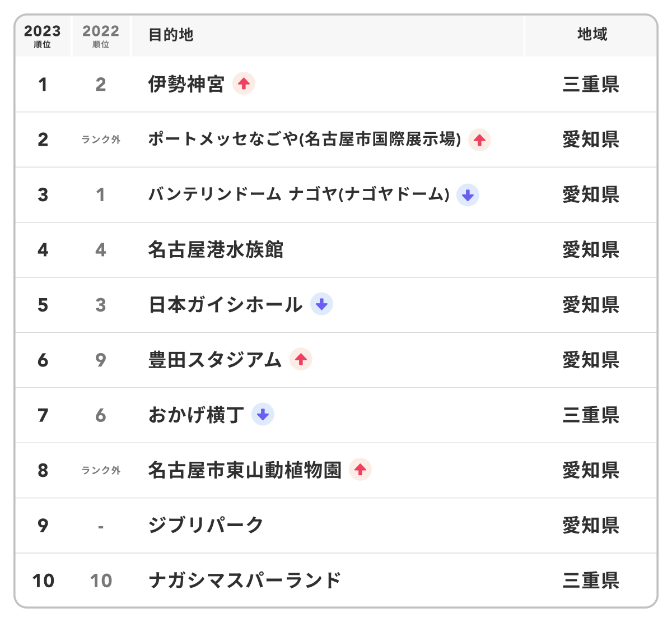This screenshot has width=672, height=622.
Task: Click the blue down arrow beside おかげ横丁
Action: point(263,415)
